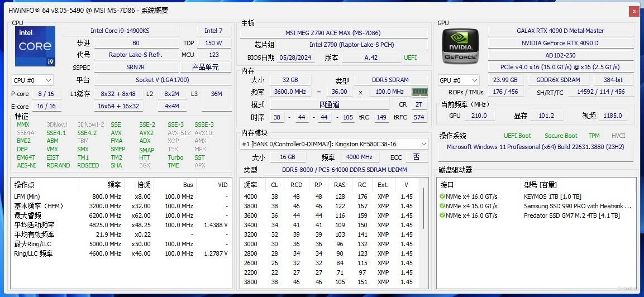Viewport: 644px width, 297px height.
Task: Click the BIOS version A.42 field
Action: click(x=371, y=58)
